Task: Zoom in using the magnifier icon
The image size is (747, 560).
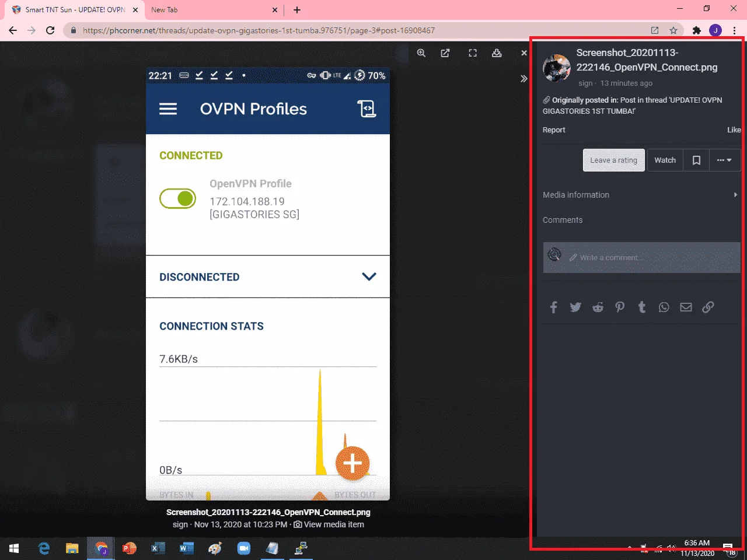Action: pyautogui.click(x=421, y=53)
